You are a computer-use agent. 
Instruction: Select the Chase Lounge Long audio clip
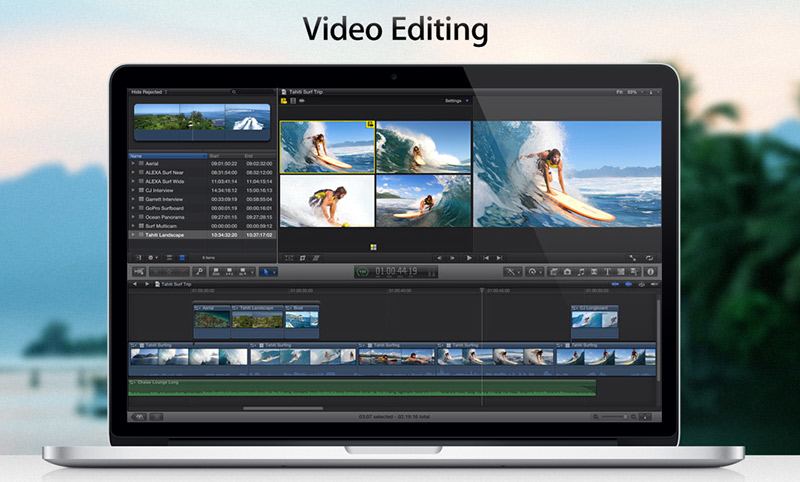pos(362,388)
